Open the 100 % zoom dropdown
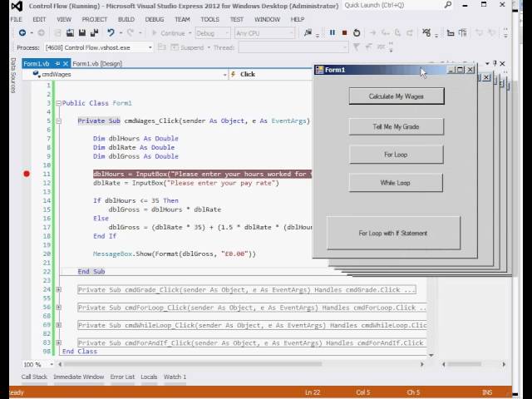This screenshot has height=399, width=532. coord(52,364)
